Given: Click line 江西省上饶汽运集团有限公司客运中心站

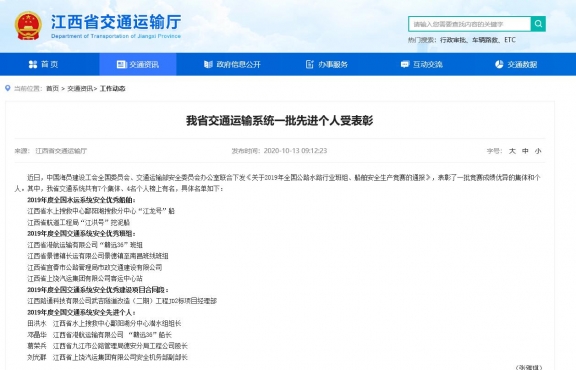Looking at the screenshot, I should click(85, 279).
